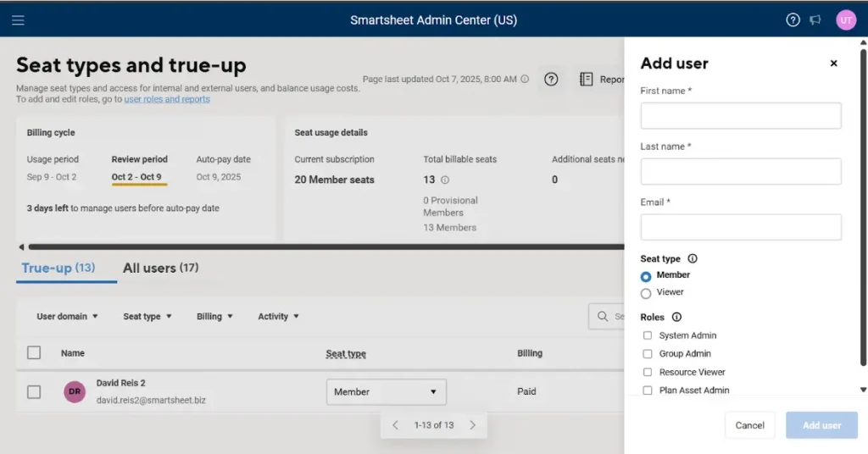This screenshot has width=868, height=454.
Task: Select the Viewer seat type
Action: tap(646, 293)
